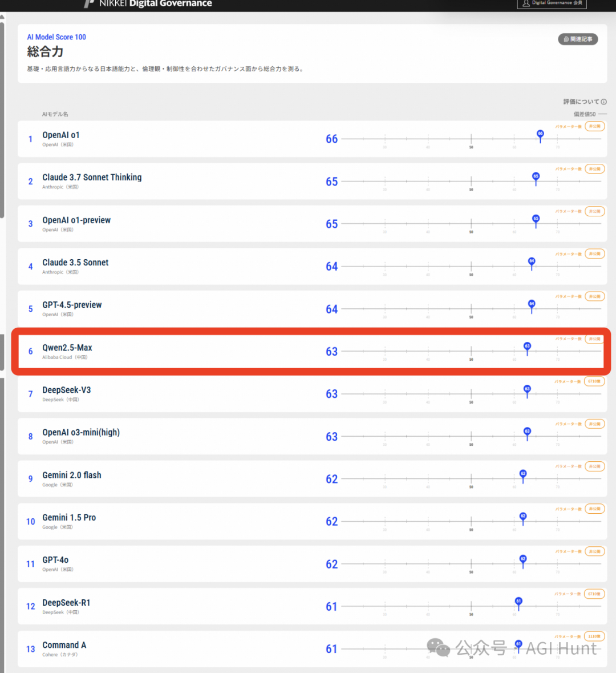Click the parameter badge in the Gemini 1.5 Pro row
Image resolution: width=616 pixels, height=673 pixels.
[594, 509]
